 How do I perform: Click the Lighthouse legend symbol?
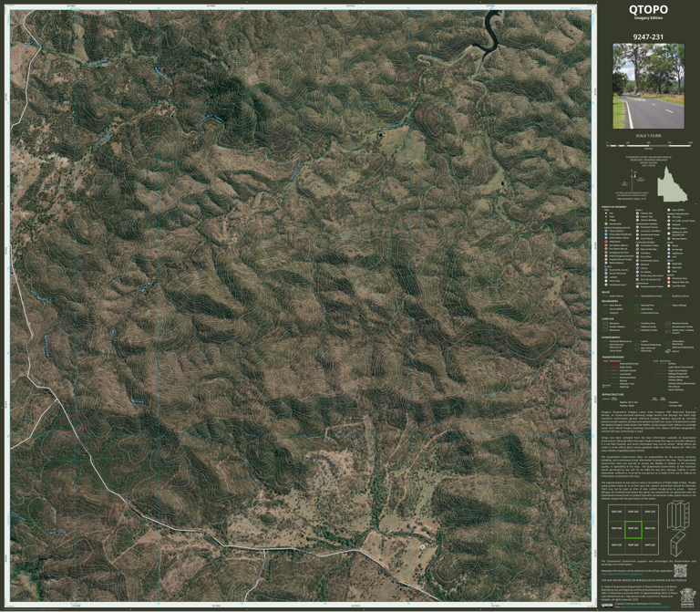(x=669, y=254)
